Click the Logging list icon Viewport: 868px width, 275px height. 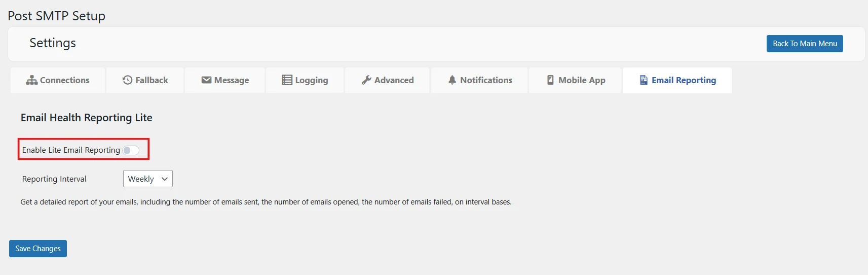pos(287,80)
